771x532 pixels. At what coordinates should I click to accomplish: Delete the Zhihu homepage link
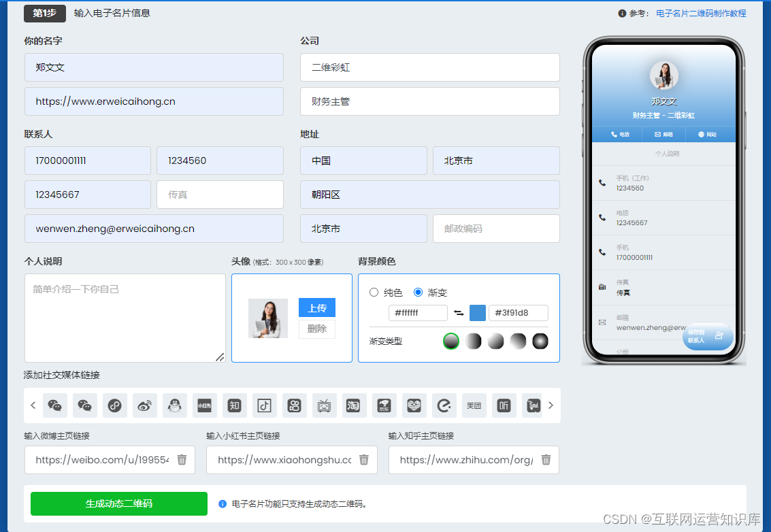tap(546, 460)
